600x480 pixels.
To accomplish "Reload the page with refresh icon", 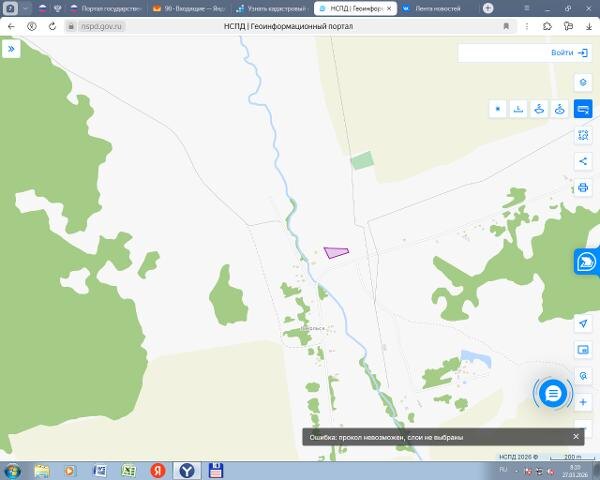I will [52, 26].
